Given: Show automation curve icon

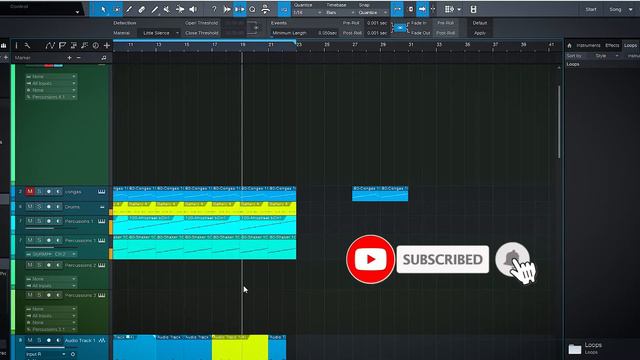Looking at the screenshot, I should (x=50, y=45).
